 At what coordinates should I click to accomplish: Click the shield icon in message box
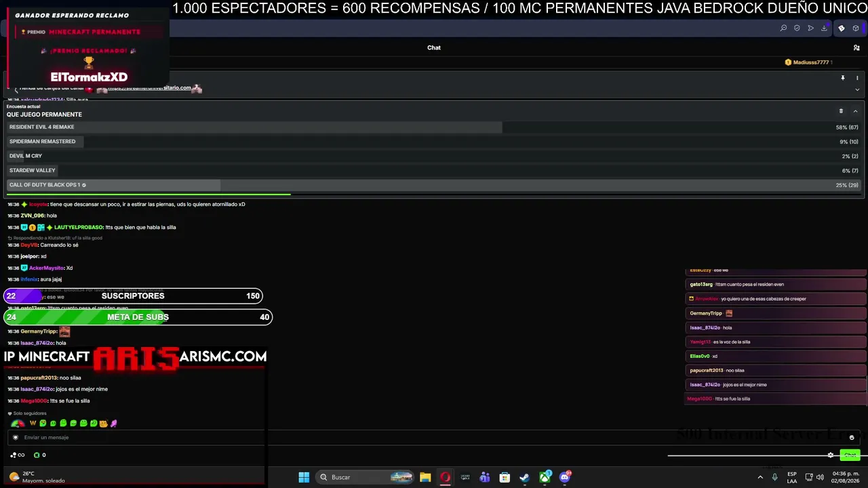point(16,437)
